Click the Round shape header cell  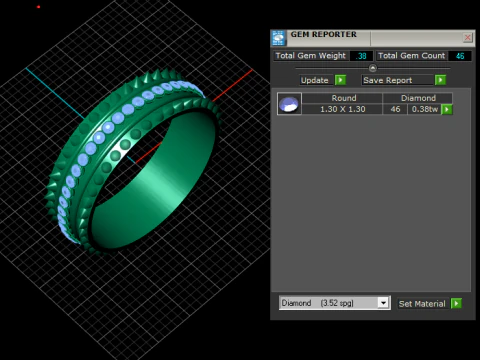pos(343,98)
